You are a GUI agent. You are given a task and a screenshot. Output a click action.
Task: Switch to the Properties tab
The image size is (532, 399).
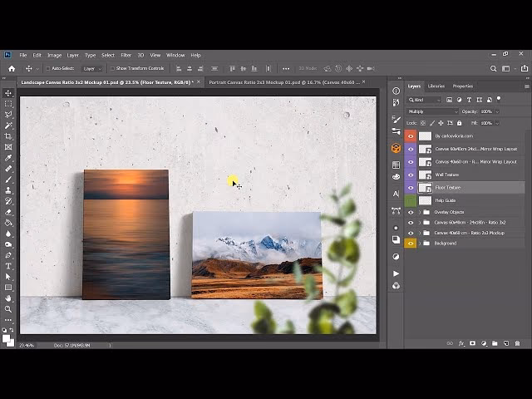[x=463, y=86]
